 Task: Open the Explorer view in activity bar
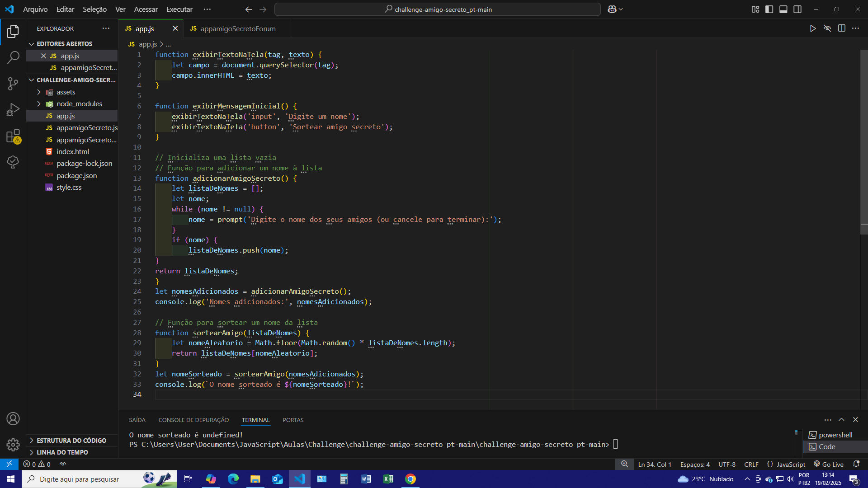(13, 31)
